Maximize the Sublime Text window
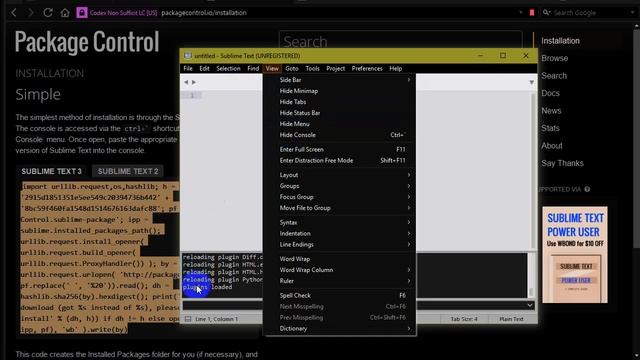Screen dimensions: 640x360 tap(503, 55)
